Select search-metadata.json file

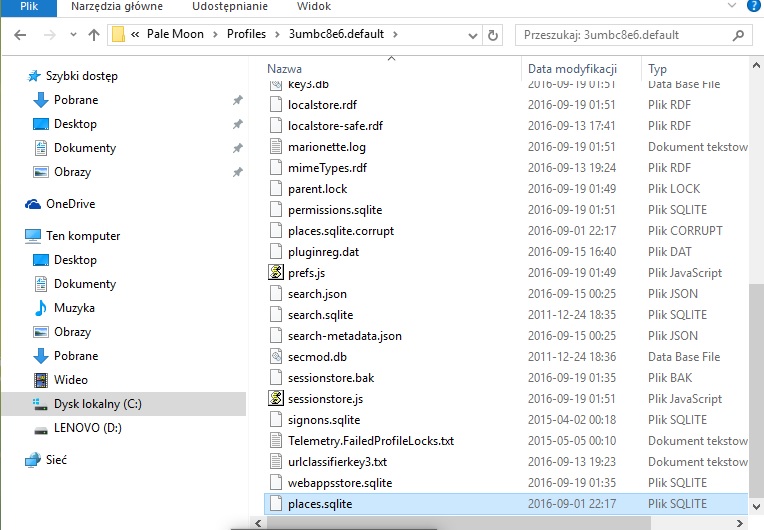pos(344,336)
